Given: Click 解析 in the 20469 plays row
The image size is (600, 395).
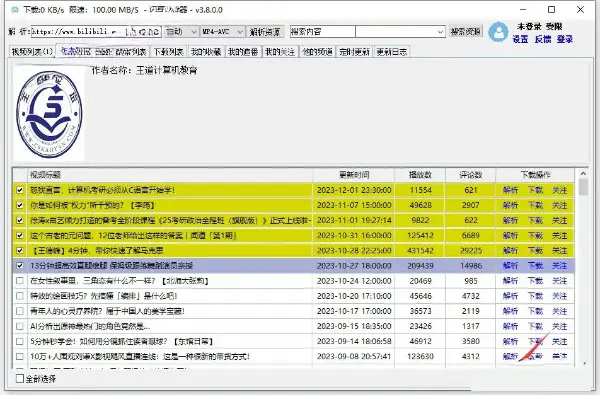Looking at the screenshot, I should click(x=510, y=281).
